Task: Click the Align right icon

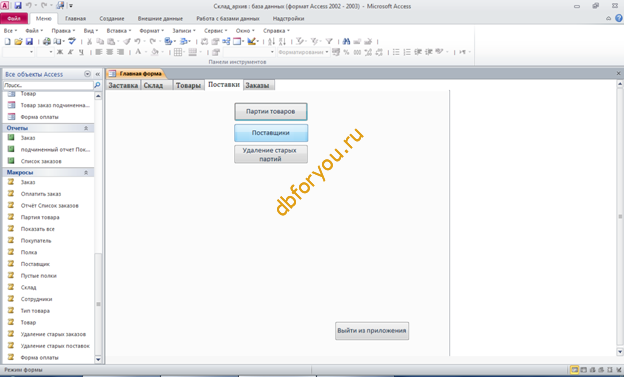Action: (121, 52)
